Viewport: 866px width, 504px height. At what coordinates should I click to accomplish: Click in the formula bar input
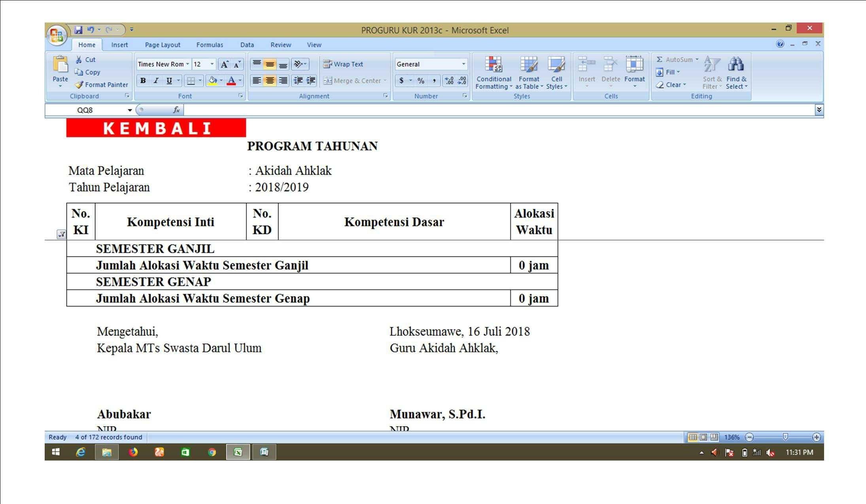(x=499, y=110)
